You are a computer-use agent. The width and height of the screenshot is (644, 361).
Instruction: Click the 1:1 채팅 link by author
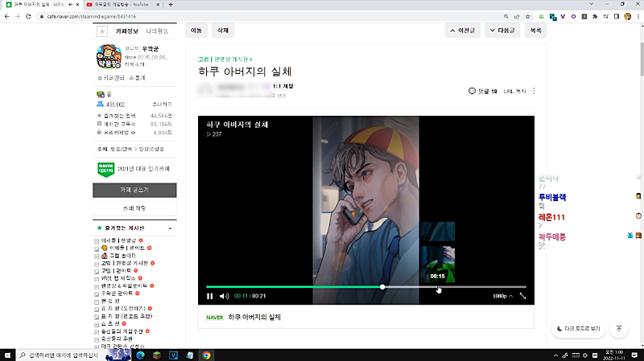283,86
